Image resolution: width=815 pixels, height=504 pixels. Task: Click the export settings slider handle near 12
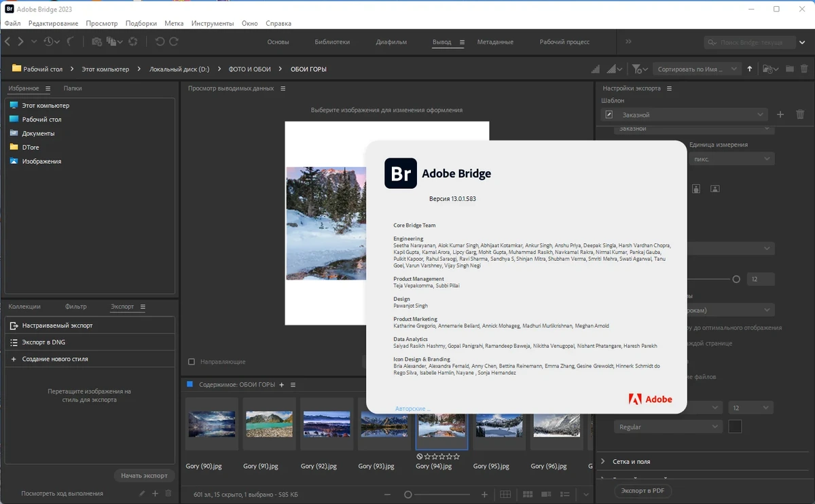736,279
